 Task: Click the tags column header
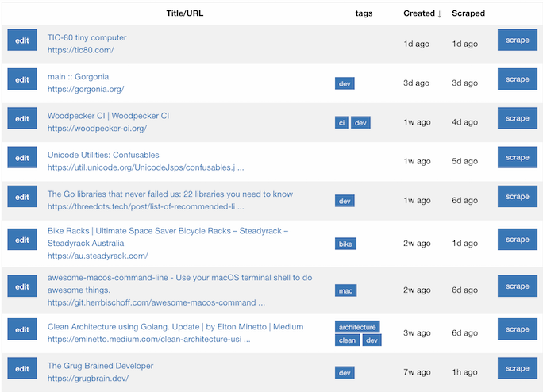364,13
